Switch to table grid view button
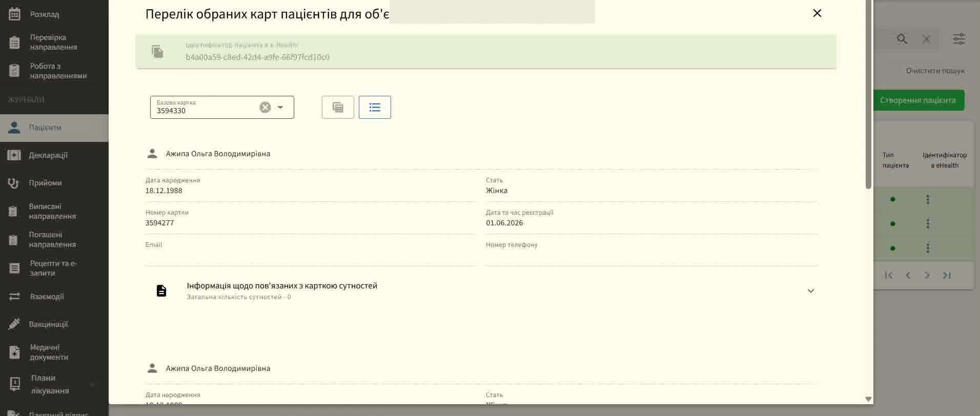980x416 pixels. point(338,107)
